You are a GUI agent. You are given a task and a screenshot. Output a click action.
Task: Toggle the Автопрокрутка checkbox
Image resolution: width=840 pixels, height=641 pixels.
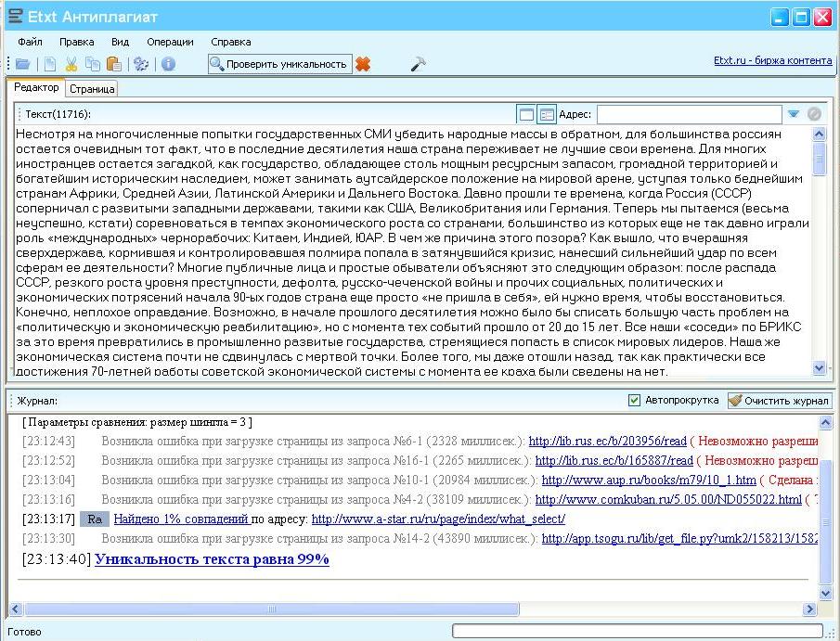click(635, 401)
